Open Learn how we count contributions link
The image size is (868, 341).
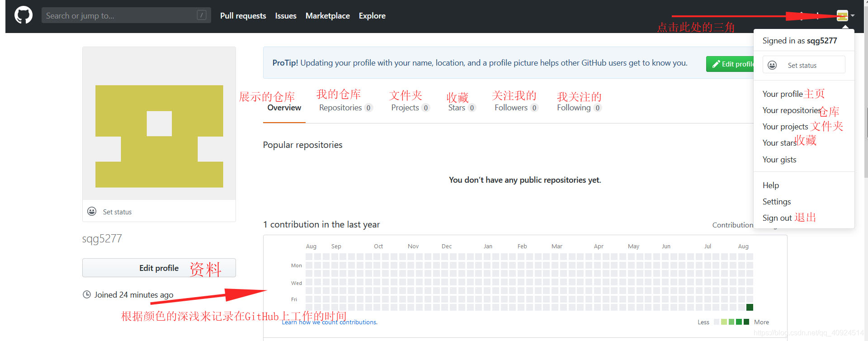(330, 322)
